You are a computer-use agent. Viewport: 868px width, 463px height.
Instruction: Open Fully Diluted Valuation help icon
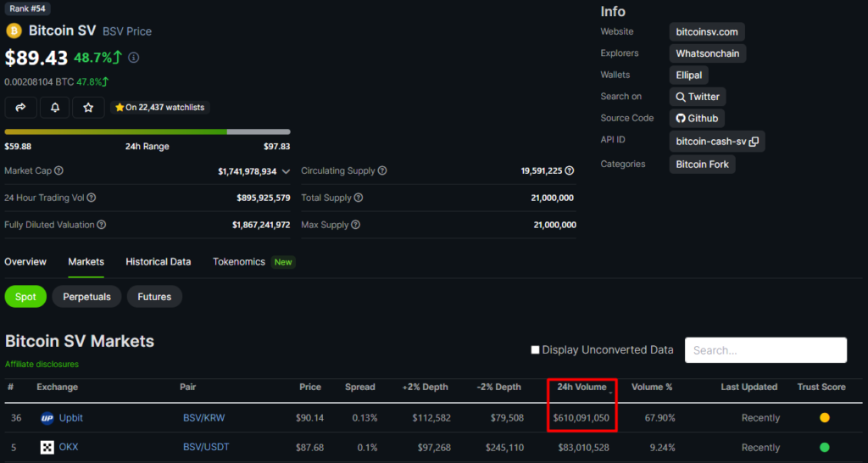pos(102,225)
